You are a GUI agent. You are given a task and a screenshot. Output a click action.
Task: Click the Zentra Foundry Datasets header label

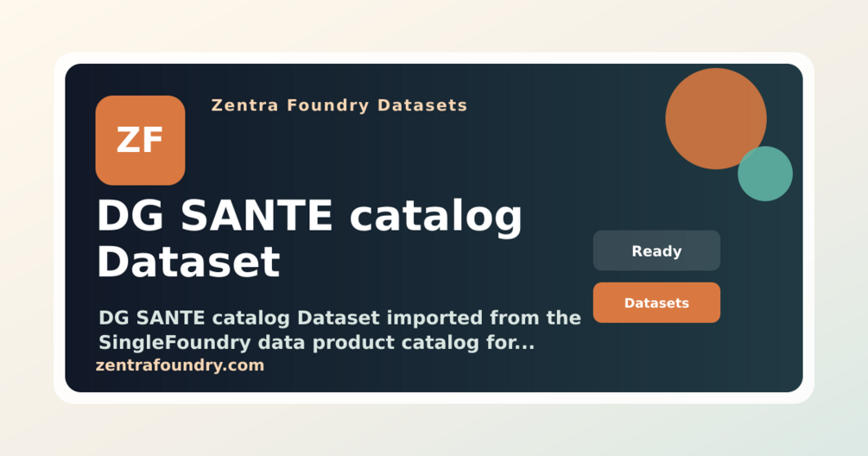339,105
